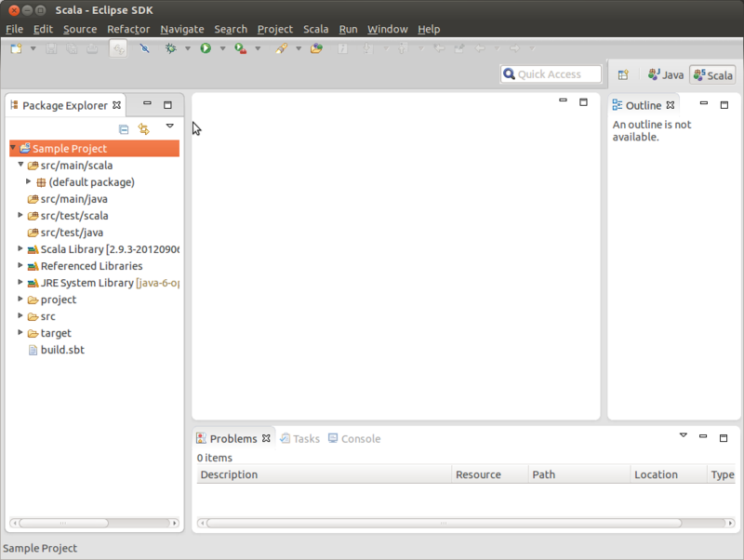The image size is (744, 560).
Task: Open the Refactor menu
Action: click(128, 29)
